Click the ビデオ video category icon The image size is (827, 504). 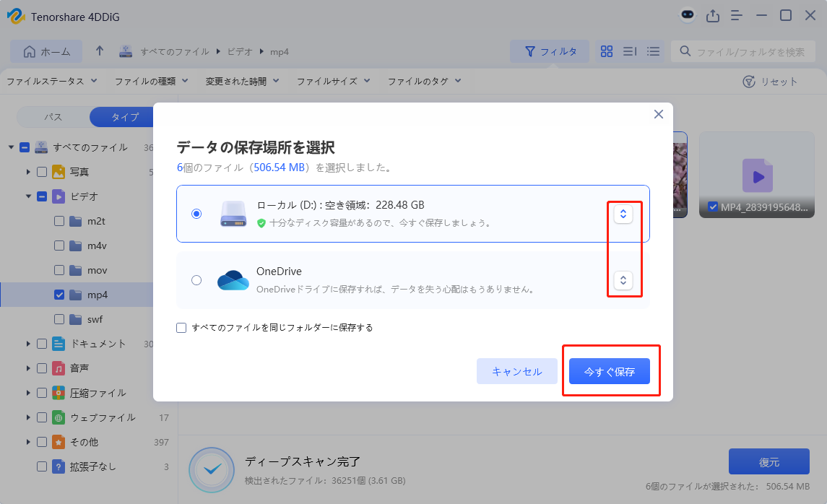[59, 196]
